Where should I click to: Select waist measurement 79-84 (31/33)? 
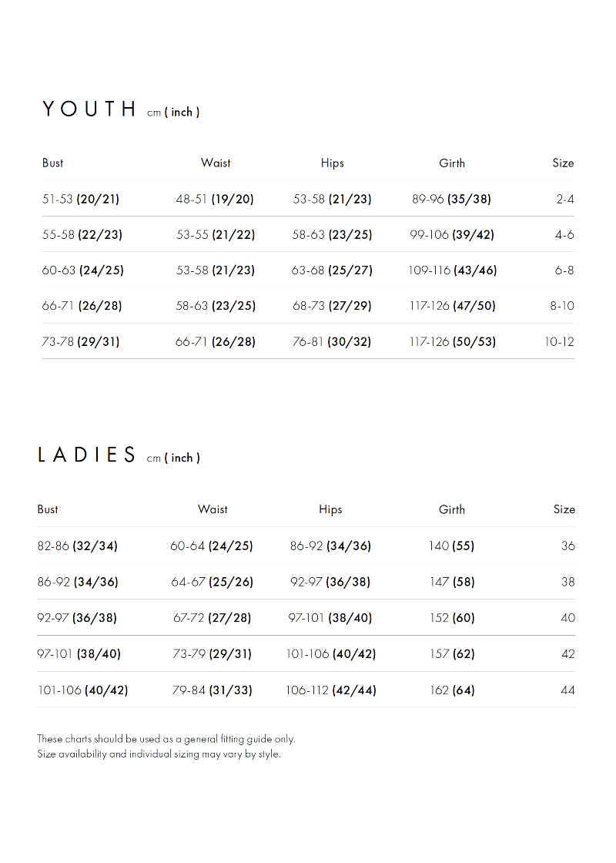pos(212,690)
